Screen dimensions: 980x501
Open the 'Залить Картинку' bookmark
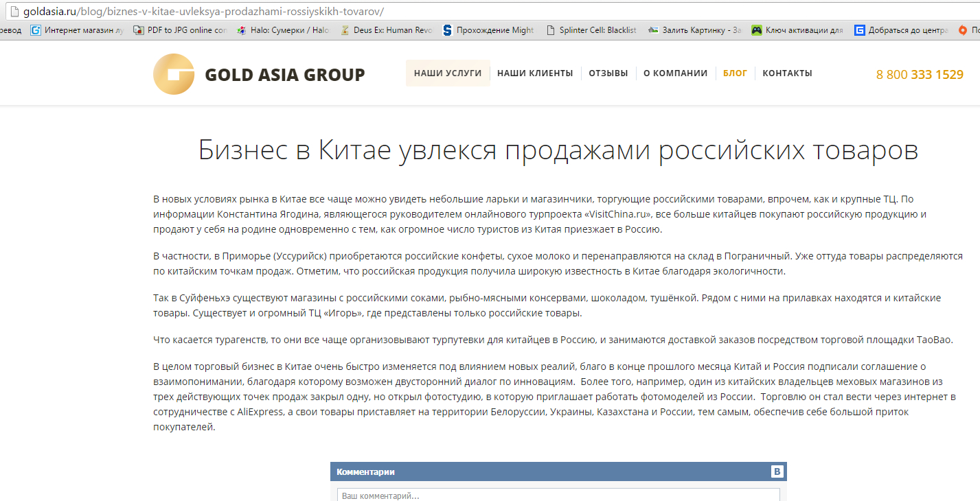tap(695, 30)
